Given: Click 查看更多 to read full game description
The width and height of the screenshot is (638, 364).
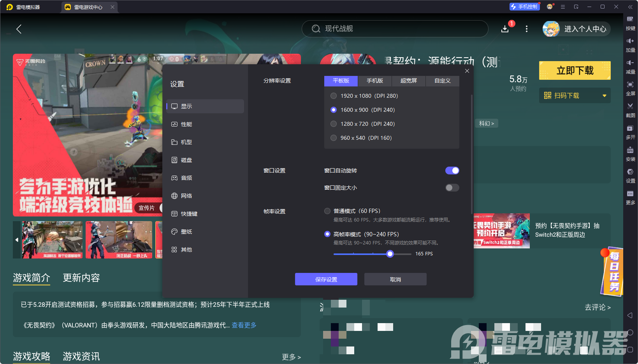Looking at the screenshot, I should (x=244, y=325).
